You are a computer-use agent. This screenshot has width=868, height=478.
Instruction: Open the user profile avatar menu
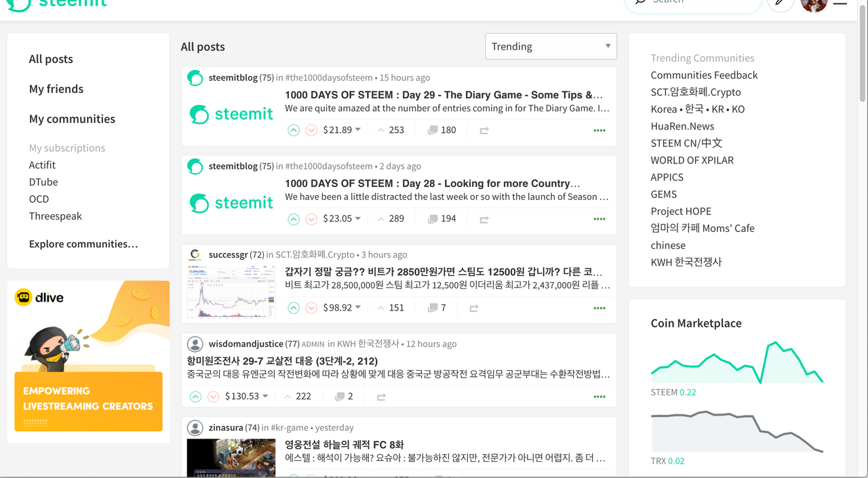pos(814,3)
